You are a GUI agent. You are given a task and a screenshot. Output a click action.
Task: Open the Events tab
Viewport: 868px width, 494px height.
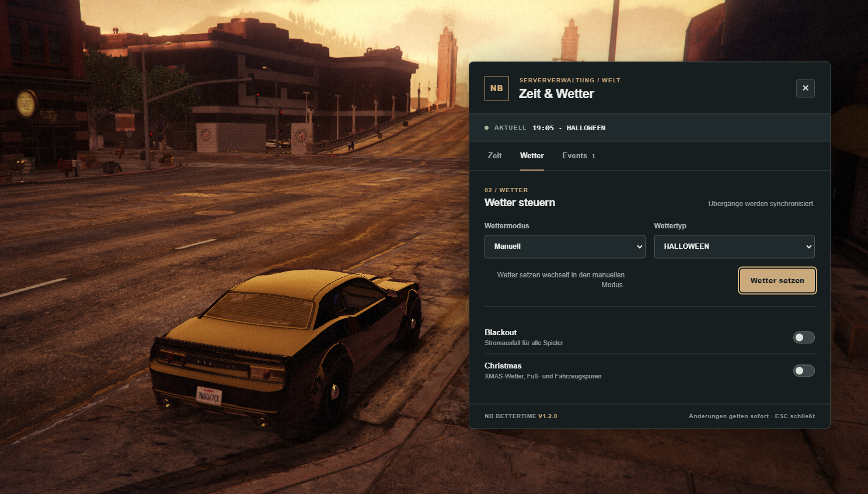point(578,156)
